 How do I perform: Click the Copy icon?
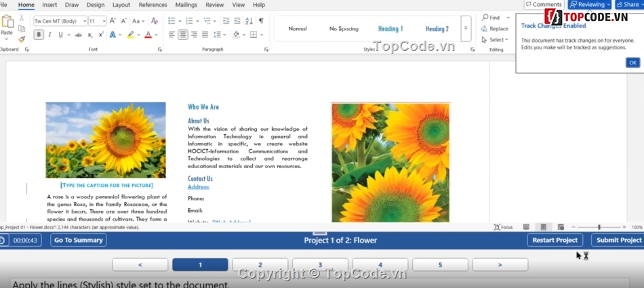coord(22,28)
